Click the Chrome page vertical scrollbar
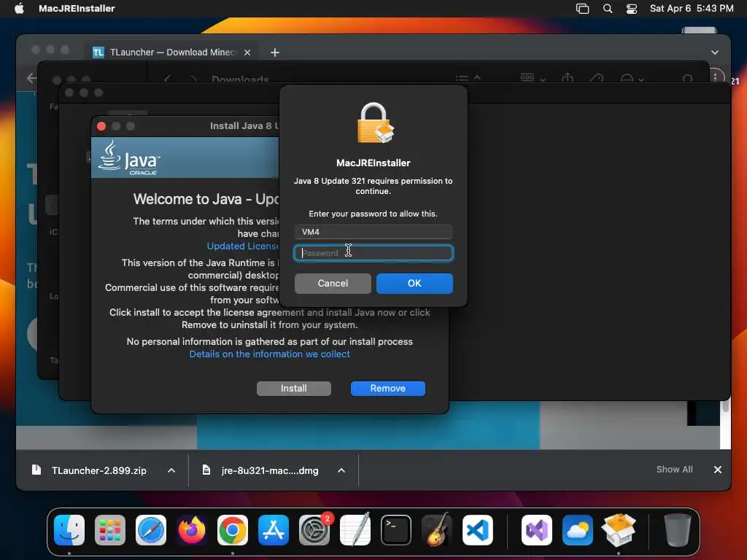 [x=726, y=405]
